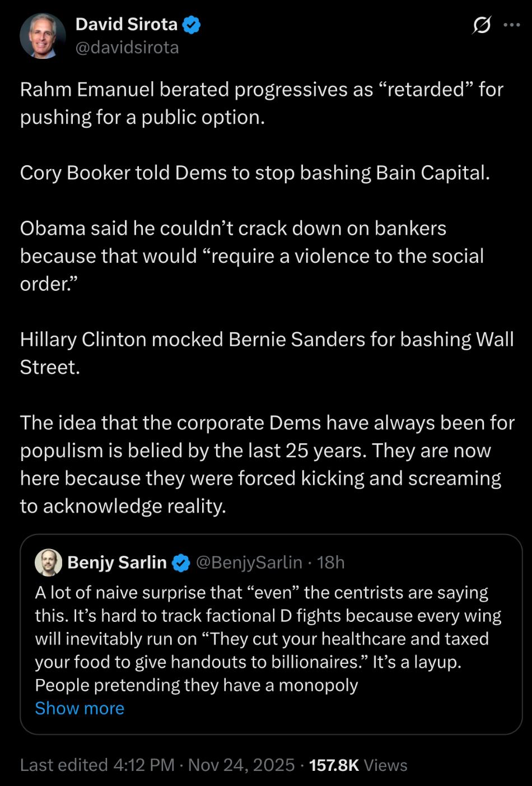Click the David Sirota display name

pyautogui.click(x=127, y=24)
